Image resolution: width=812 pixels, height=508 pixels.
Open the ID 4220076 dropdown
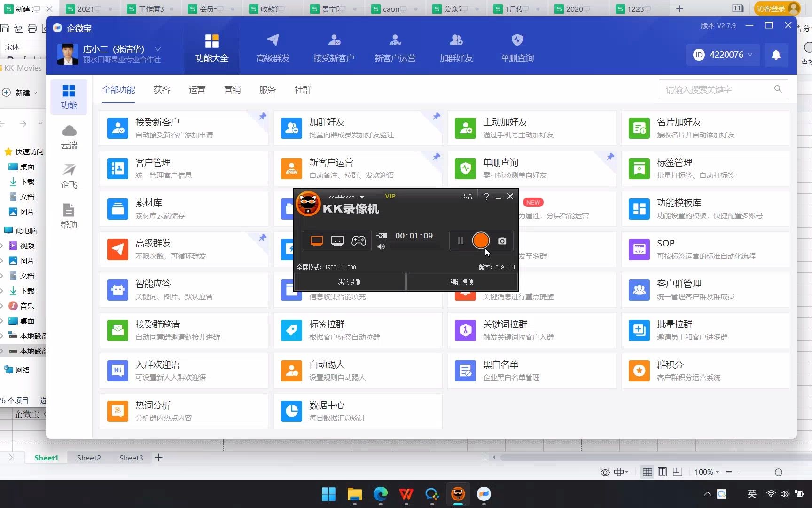pos(723,55)
